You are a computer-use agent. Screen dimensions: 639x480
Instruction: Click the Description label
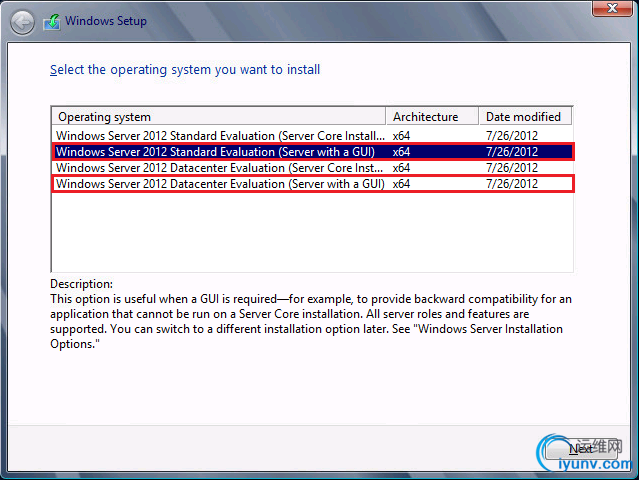[x=82, y=284]
